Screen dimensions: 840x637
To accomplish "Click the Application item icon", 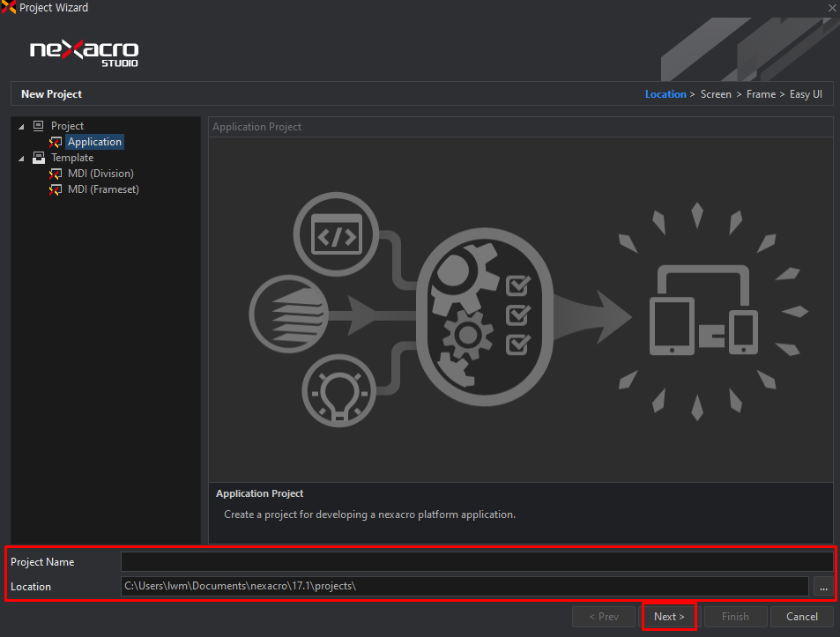I will click(56, 142).
